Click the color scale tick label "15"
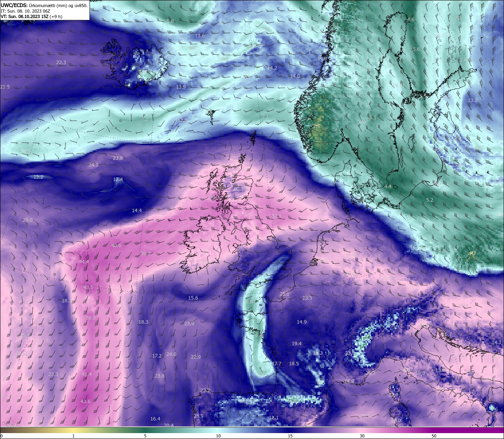Screen dimensions: 504x439 pyautogui.click(x=290, y=436)
